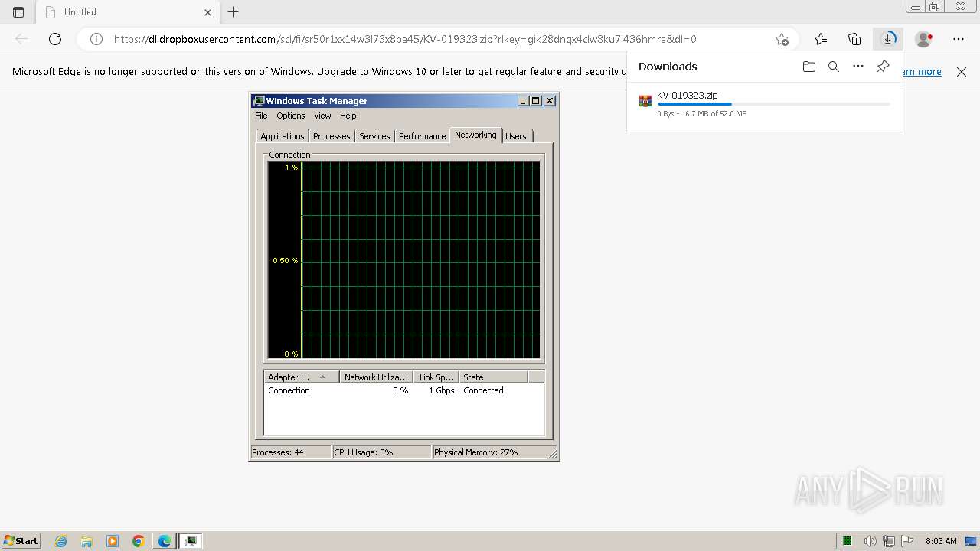Switch to the Processes tab
980x551 pixels.
pyautogui.click(x=332, y=136)
